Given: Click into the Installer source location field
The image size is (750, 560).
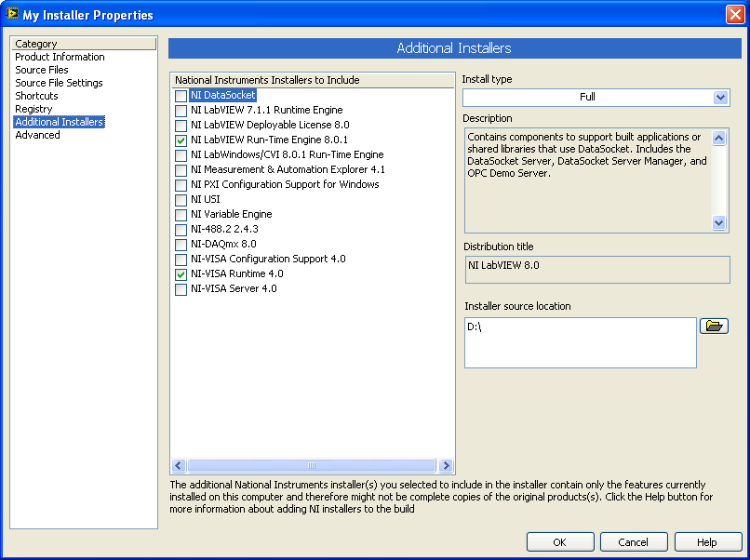Looking at the screenshot, I should [581, 343].
